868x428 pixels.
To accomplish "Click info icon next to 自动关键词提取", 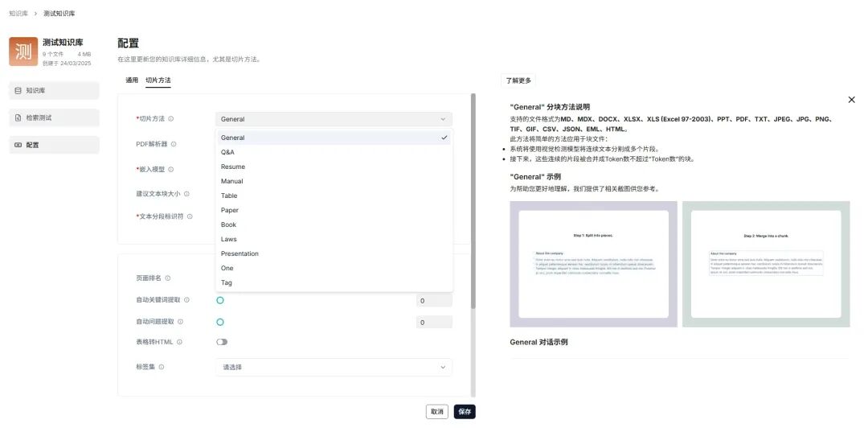I will coord(187,300).
